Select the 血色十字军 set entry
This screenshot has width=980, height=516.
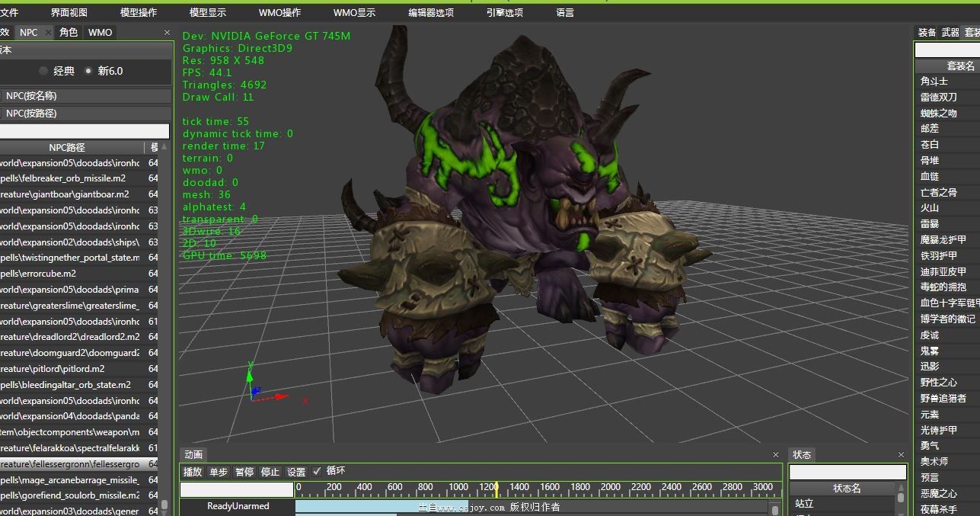[x=947, y=303]
